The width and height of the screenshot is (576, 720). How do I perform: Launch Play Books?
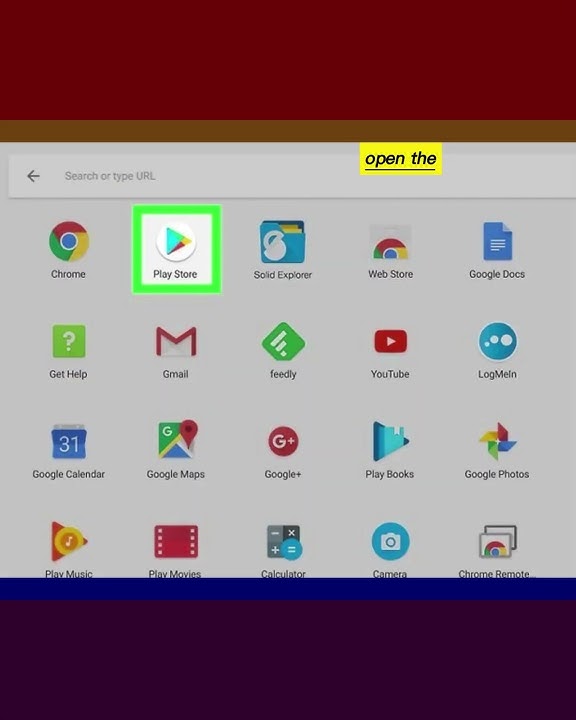(390, 441)
